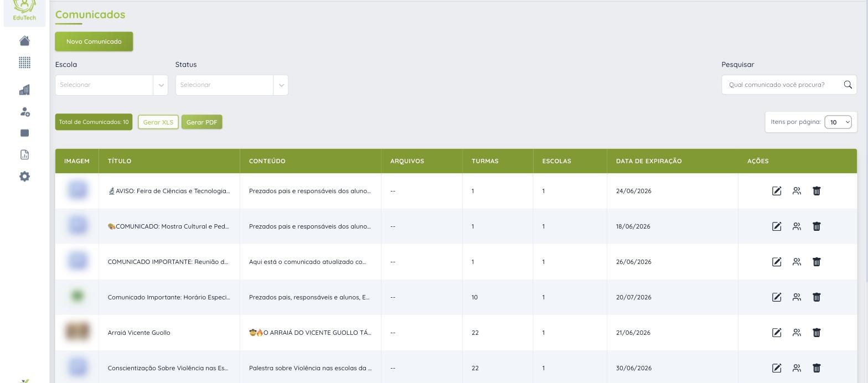Click the Gerar XLS button
Screen dimensions: 868x383
click(158, 122)
